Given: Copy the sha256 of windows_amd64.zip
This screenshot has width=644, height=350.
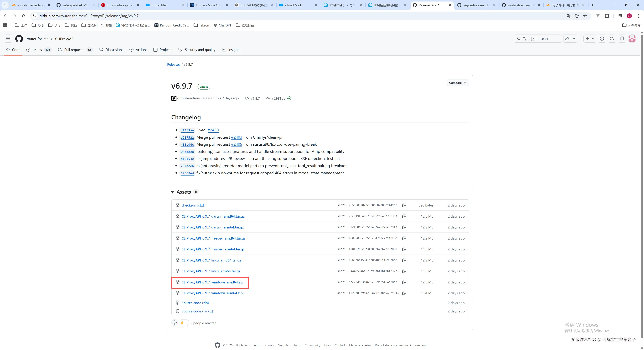Looking at the screenshot, I should coord(404,282).
